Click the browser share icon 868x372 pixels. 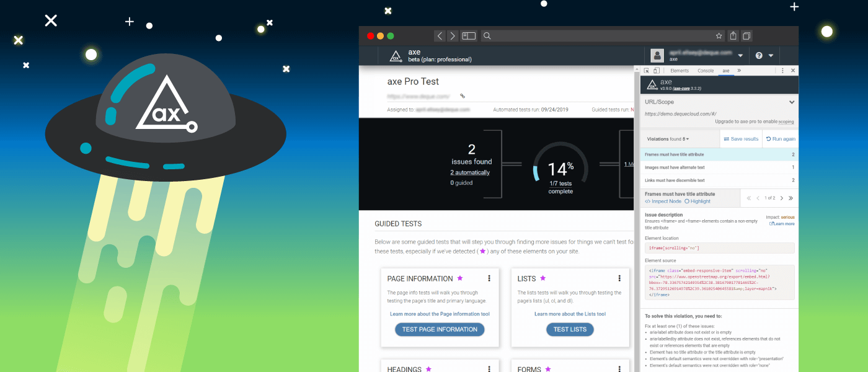pyautogui.click(x=733, y=36)
